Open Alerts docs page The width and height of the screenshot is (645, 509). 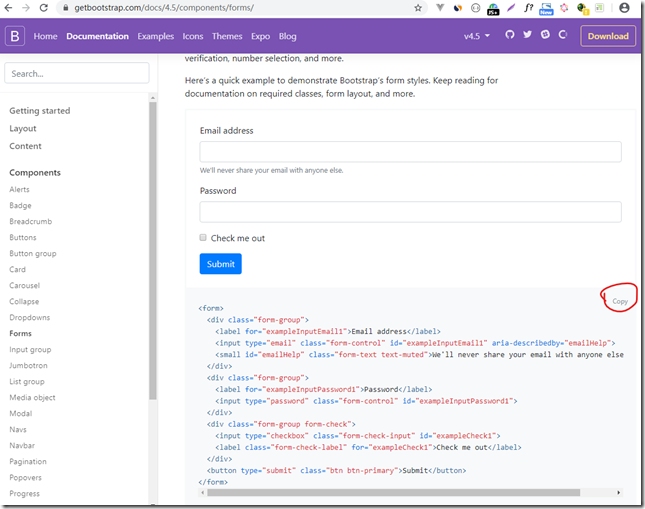[19, 189]
